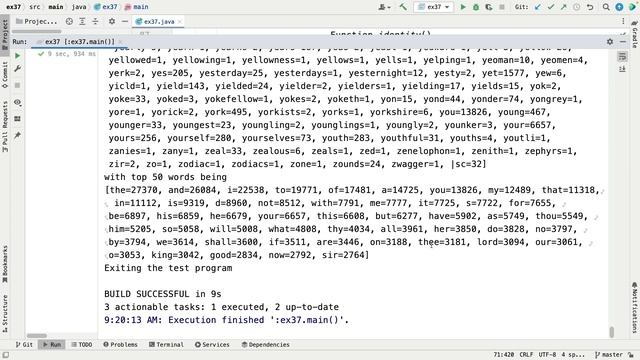Click the Build project hammer icon
The image size is (640, 360).
point(403,7)
